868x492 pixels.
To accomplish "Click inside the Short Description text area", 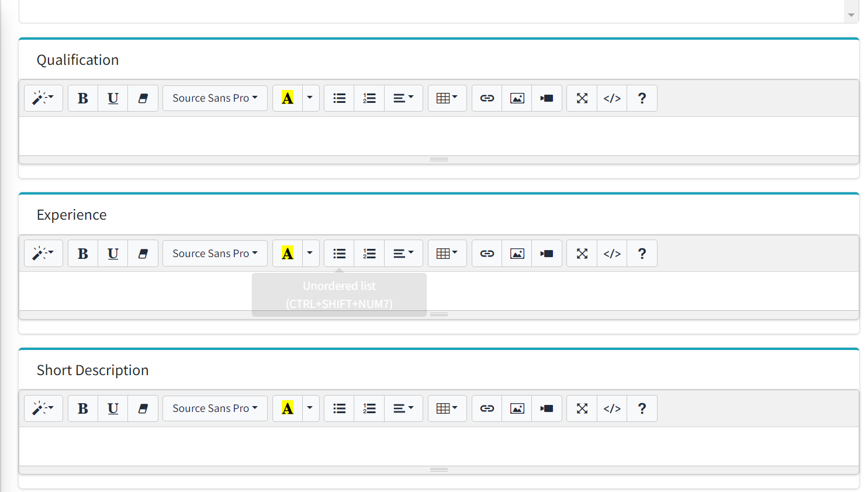I will [x=438, y=446].
